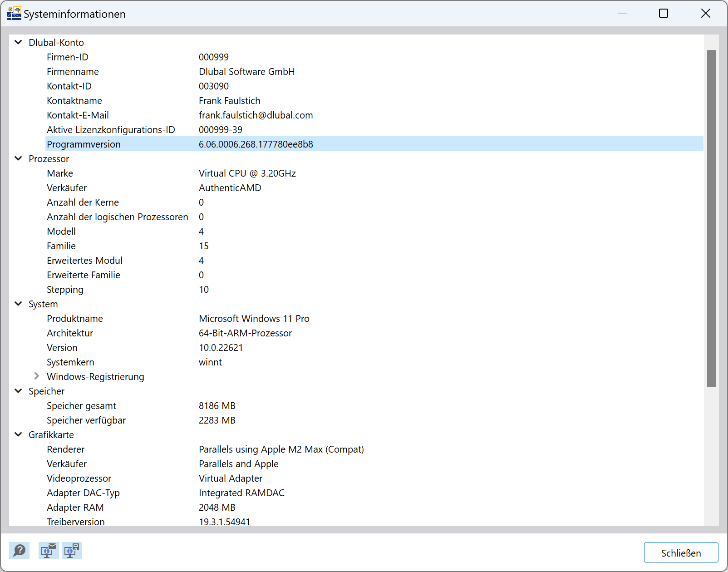Image resolution: width=728 pixels, height=572 pixels.
Task: Maximize the Systeminformationen window
Action: pos(664,13)
